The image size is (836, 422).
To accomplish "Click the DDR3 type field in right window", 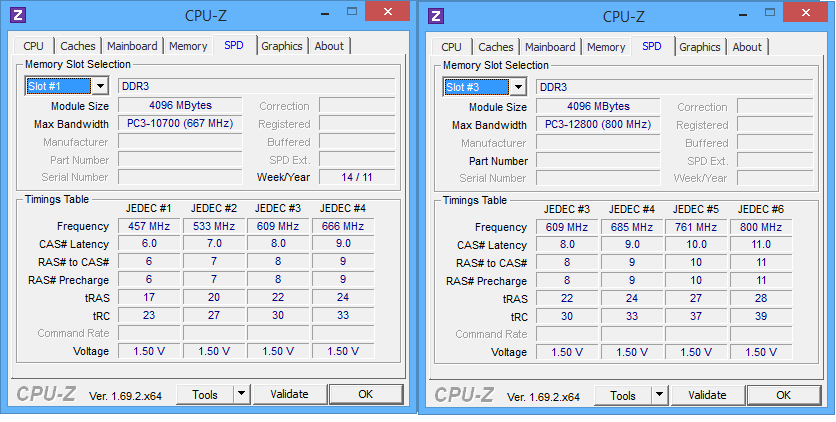I will [x=674, y=87].
